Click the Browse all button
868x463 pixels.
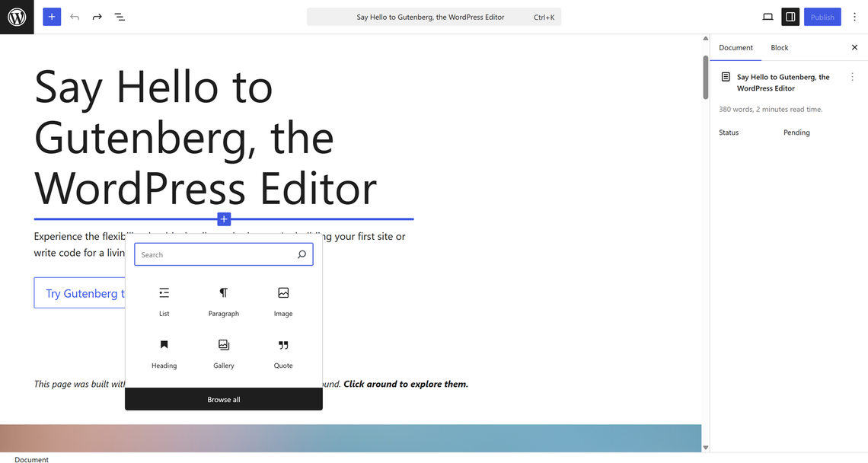pos(224,399)
